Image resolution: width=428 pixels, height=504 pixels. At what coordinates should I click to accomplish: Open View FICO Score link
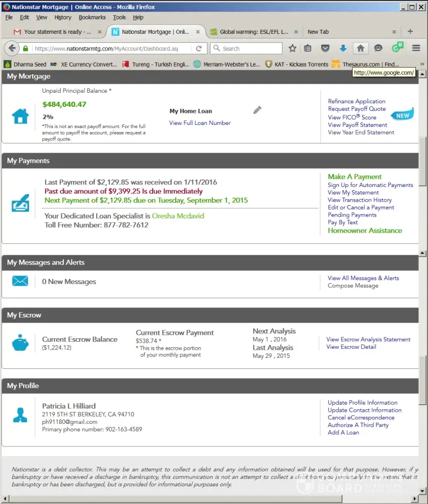(x=352, y=117)
